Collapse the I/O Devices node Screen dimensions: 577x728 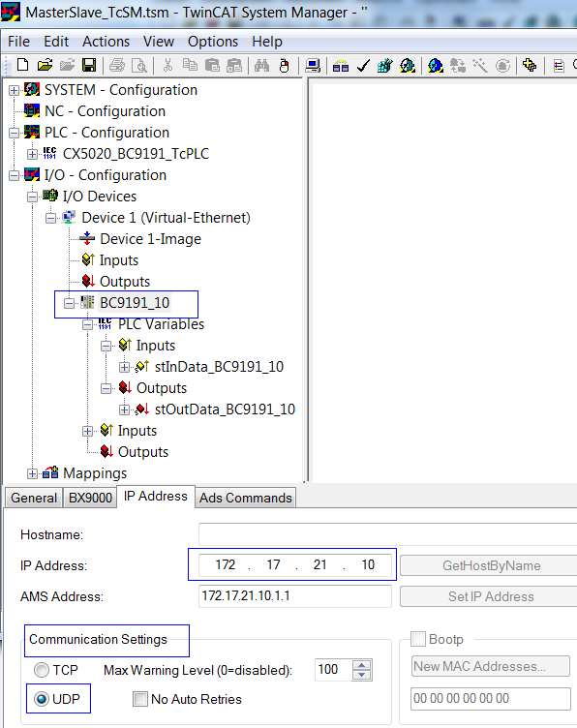32,197
